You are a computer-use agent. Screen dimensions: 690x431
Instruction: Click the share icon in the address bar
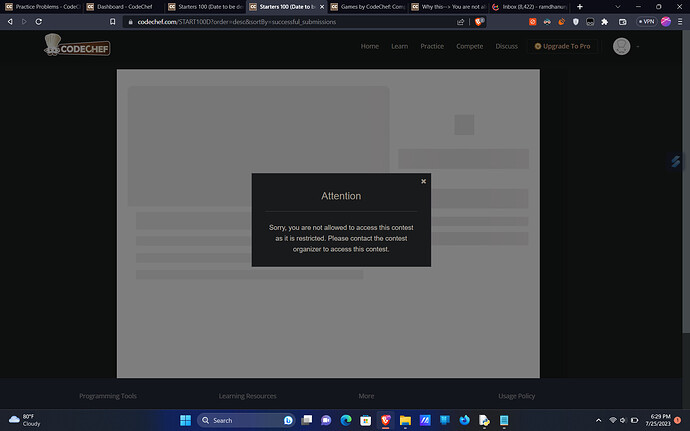pyautogui.click(x=460, y=22)
